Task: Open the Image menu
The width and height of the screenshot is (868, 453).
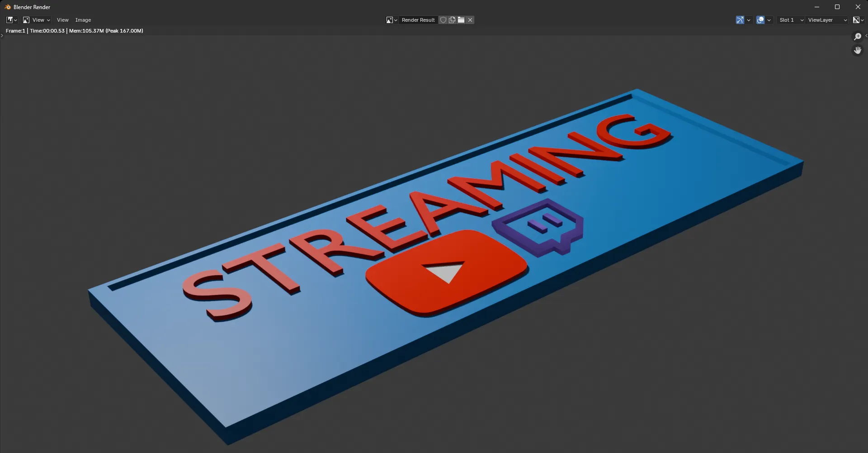Action: (x=83, y=19)
